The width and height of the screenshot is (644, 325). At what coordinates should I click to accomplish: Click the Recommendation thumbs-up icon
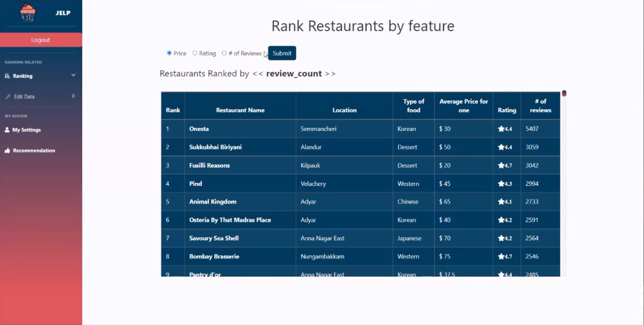[x=7, y=150]
